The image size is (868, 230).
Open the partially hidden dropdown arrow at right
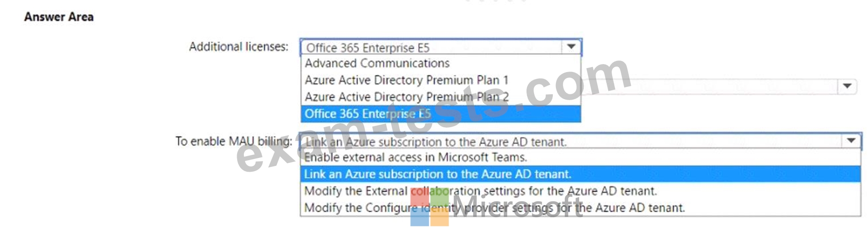847,86
